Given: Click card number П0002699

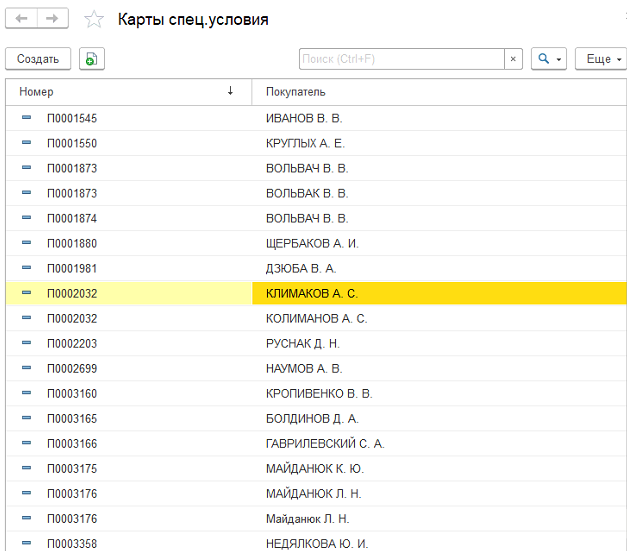Looking at the screenshot, I should (72, 368).
